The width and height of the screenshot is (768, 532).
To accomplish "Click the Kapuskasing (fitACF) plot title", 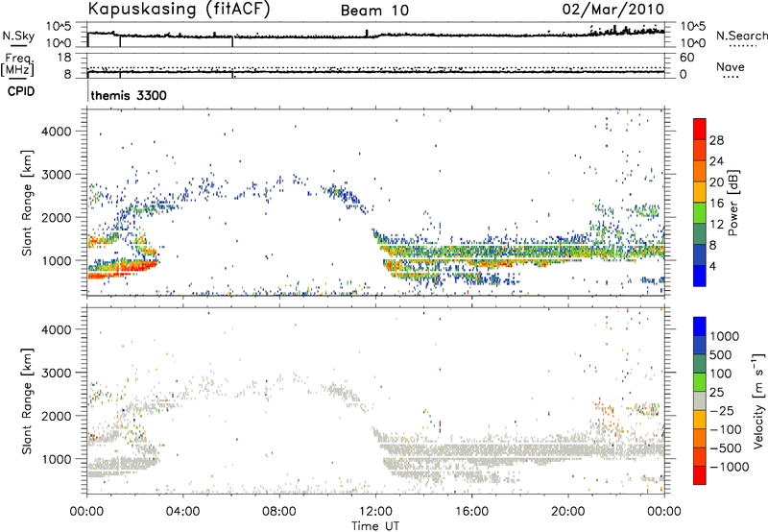I will pyautogui.click(x=179, y=10).
